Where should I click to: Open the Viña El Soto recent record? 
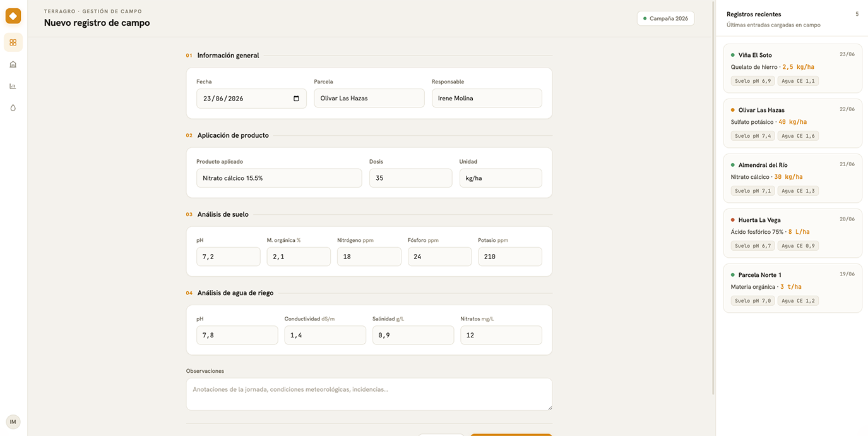[792, 68]
